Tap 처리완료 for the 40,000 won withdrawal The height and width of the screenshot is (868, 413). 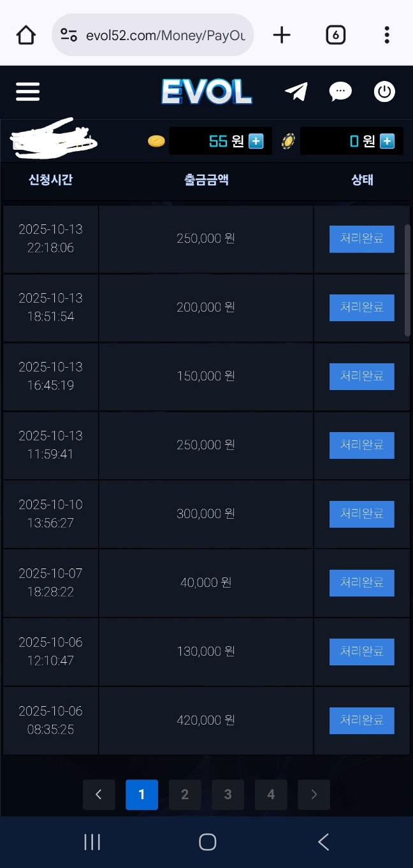361,582
